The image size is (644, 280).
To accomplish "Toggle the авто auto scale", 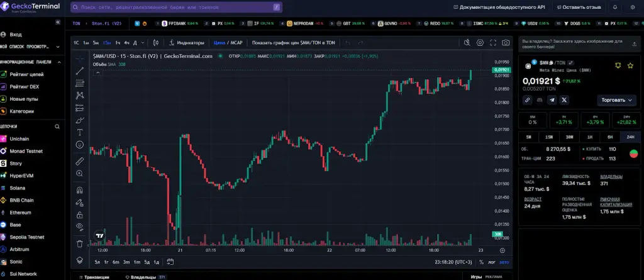I will point(504,262).
